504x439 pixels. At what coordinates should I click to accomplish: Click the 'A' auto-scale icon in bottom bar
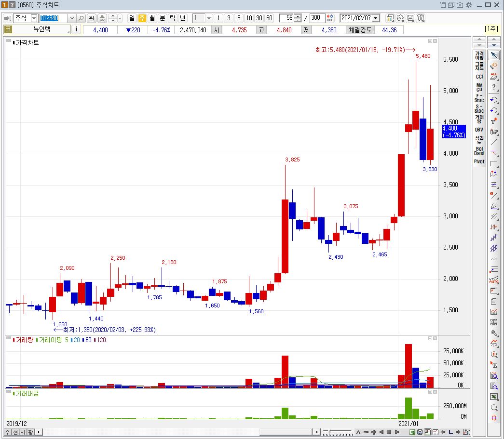pos(358,432)
